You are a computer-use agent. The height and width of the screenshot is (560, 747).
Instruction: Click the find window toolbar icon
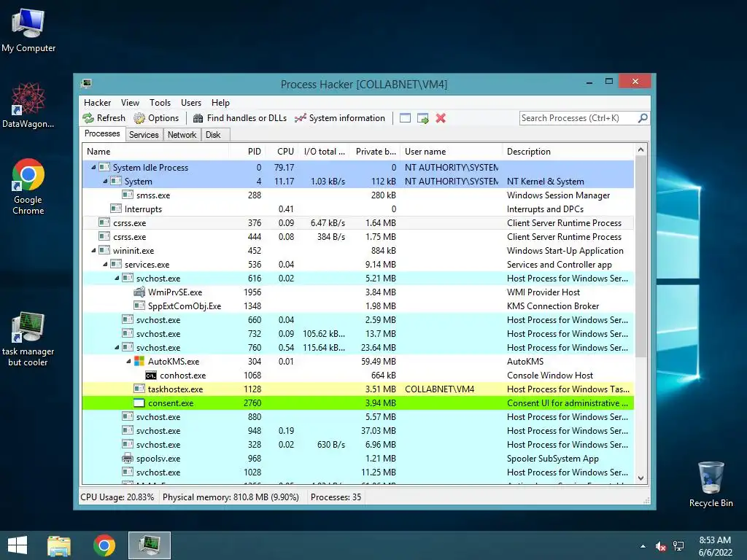coord(405,118)
